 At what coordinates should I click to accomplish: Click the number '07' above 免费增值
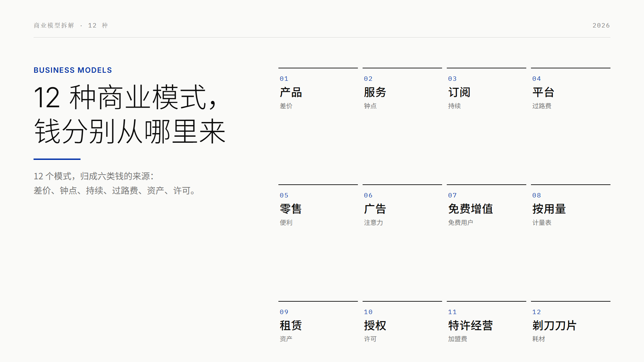(452, 195)
